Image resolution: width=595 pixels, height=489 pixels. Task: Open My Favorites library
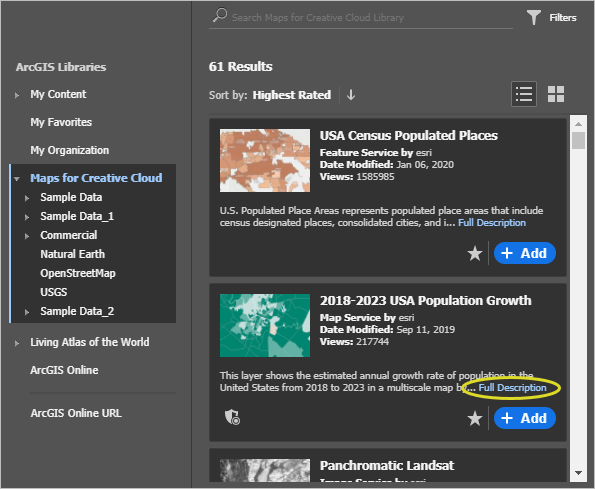(x=61, y=122)
